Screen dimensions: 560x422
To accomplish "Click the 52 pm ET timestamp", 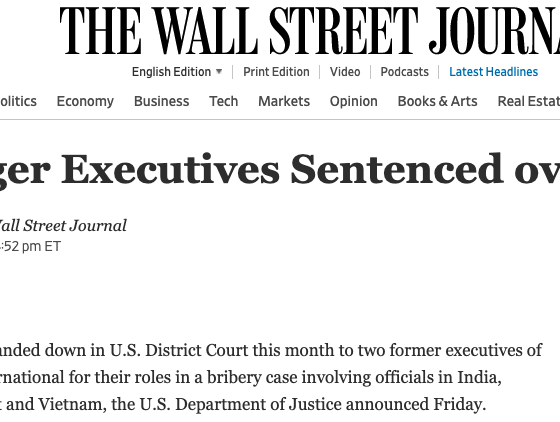I will (x=30, y=247).
